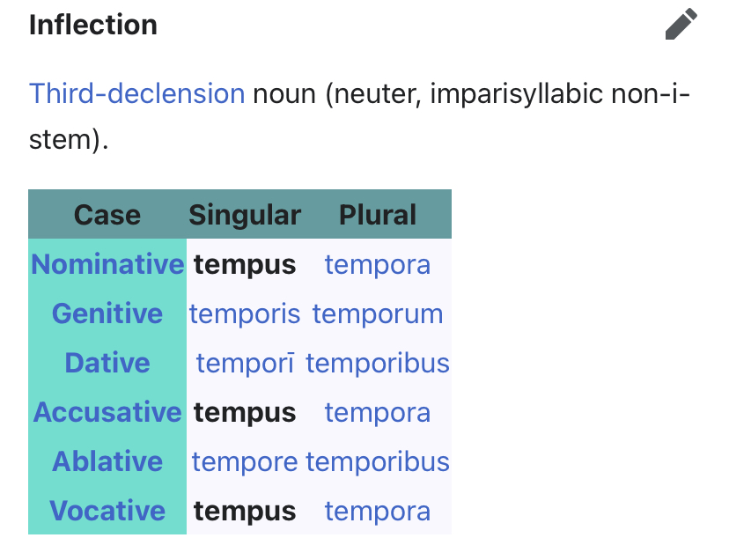Visit the ablative plural temporibus link
729x560 pixels.
378,462
